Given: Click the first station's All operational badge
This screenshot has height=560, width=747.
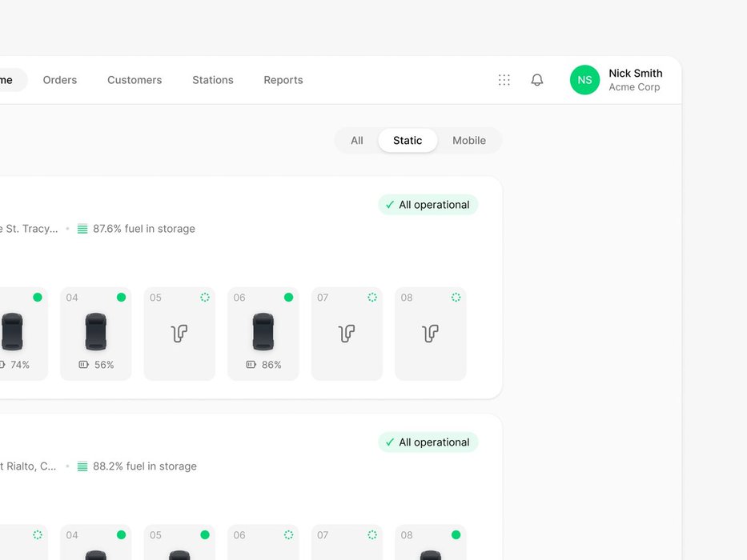Looking at the screenshot, I should (x=428, y=205).
